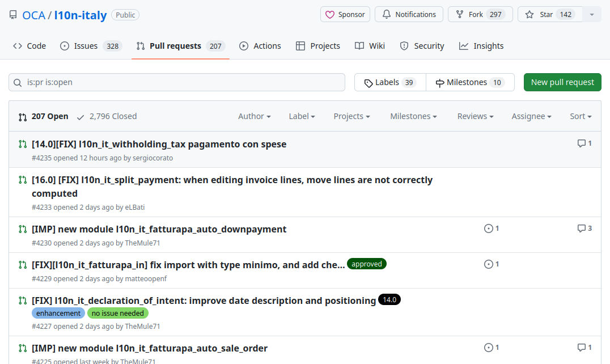Screen dimensions: 610x364
Task: Go to the Wiki tab
Action: [x=370, y=46]
